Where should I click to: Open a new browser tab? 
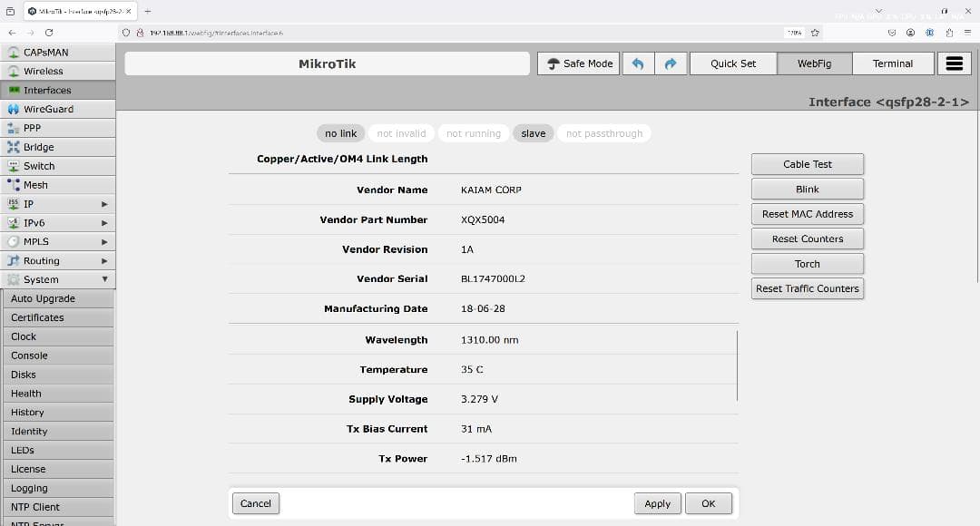pos(148,11)
